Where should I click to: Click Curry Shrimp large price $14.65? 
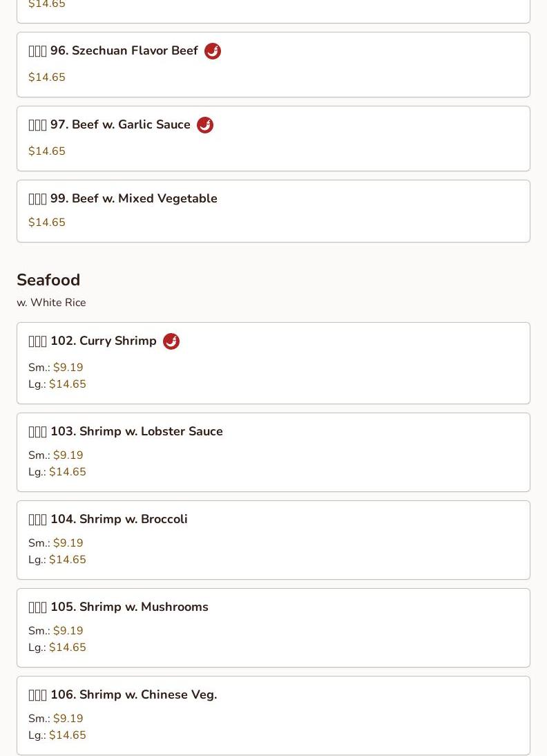(68, 384)
